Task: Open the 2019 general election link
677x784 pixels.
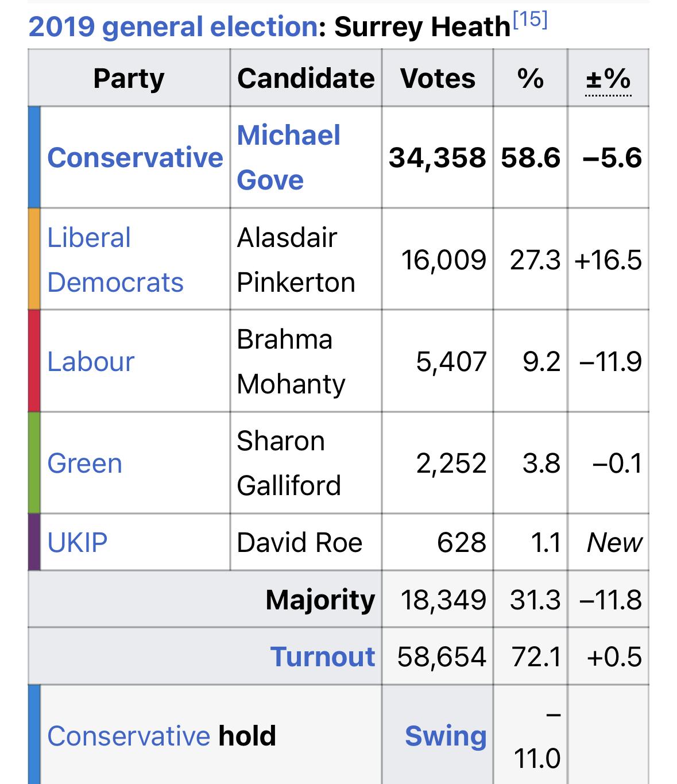Action: tap(172, 27)
